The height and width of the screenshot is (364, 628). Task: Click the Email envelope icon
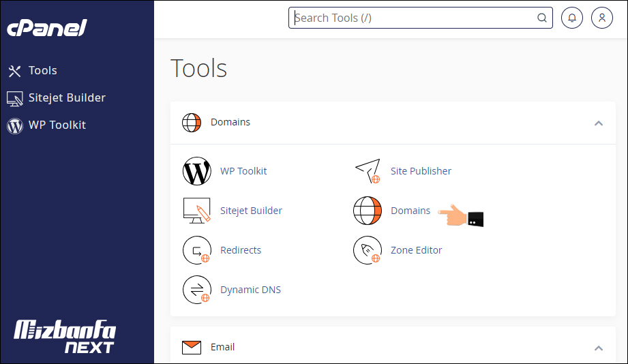click(192, 347)
